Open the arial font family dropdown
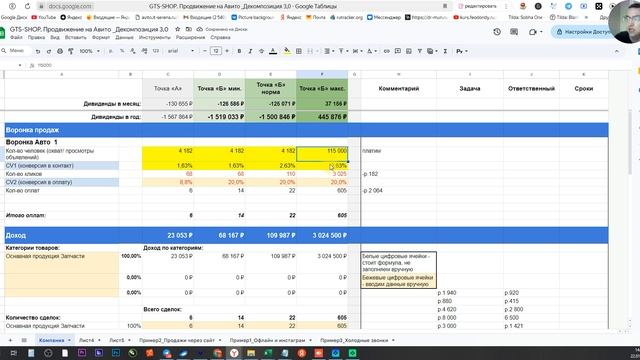 pos(181,51)
